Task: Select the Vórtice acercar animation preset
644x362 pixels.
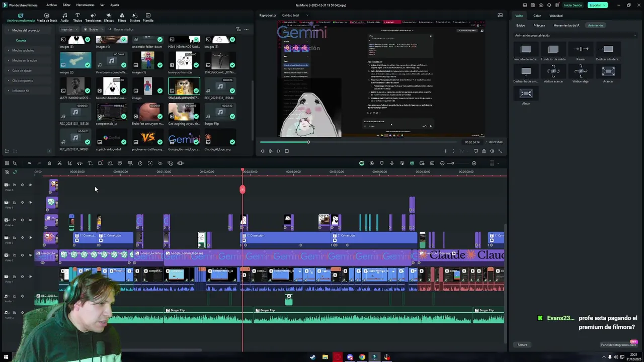Action: (553, 74)
